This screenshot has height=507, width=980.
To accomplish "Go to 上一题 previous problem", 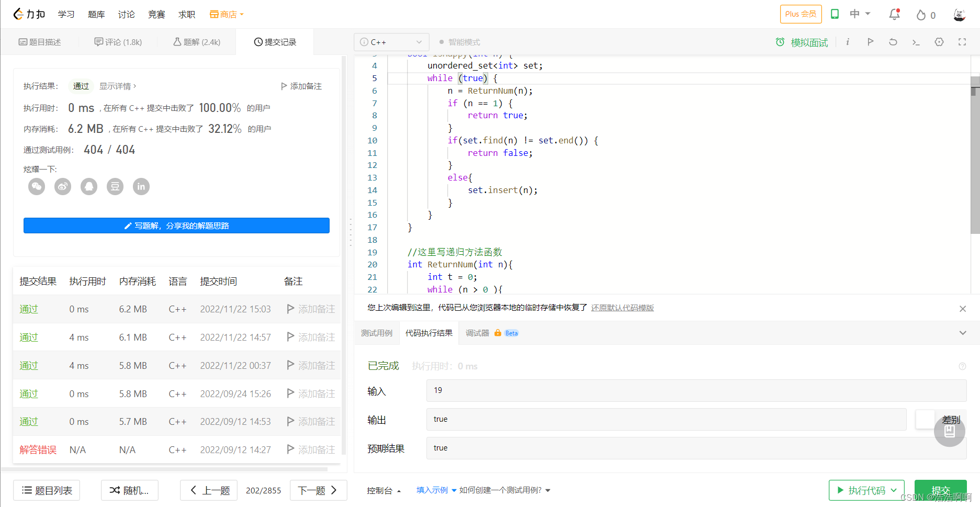I will tap(209, 490).
